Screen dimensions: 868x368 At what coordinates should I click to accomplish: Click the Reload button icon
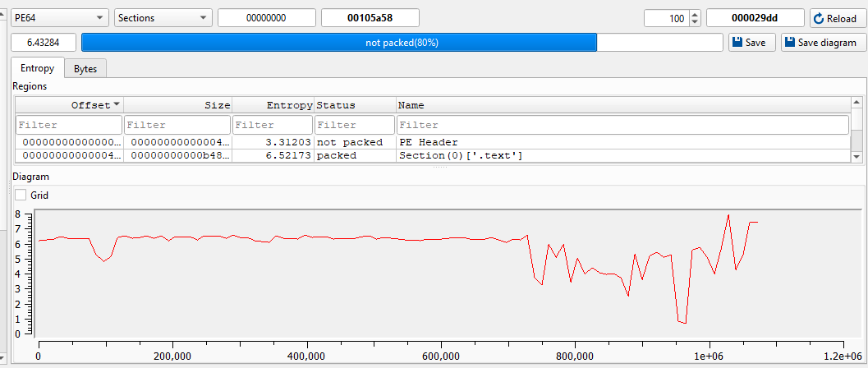819,18
